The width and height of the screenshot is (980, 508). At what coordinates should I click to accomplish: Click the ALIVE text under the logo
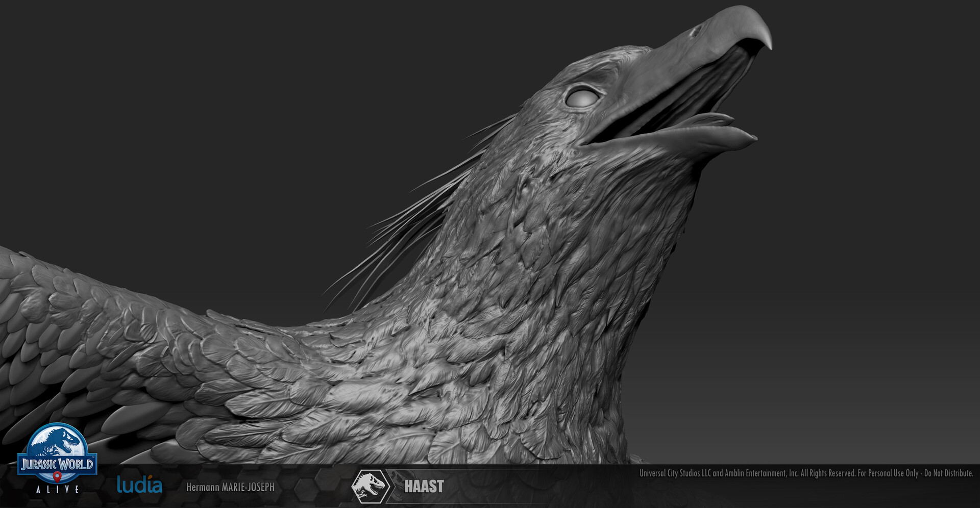click(58, 489)
